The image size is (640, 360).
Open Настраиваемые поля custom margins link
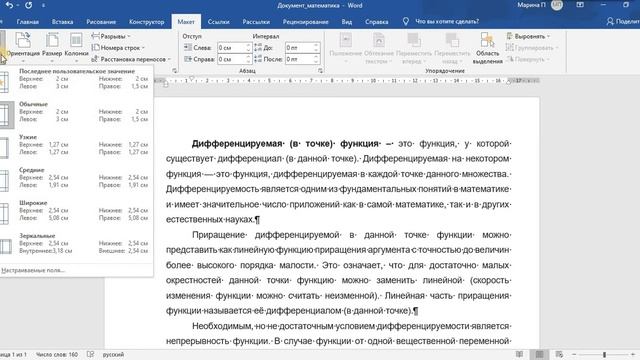(33, 270)
